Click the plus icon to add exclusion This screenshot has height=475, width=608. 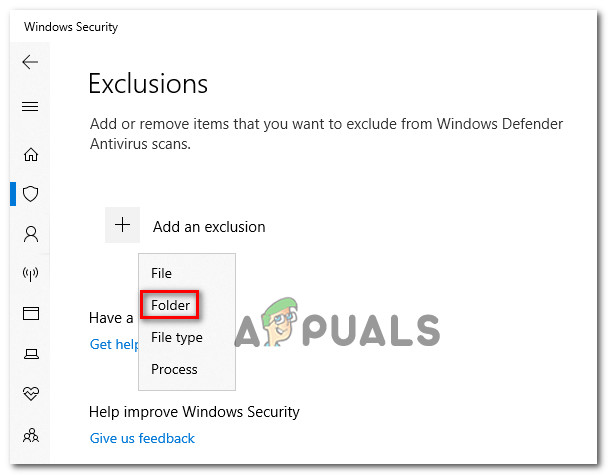(122, 226)
